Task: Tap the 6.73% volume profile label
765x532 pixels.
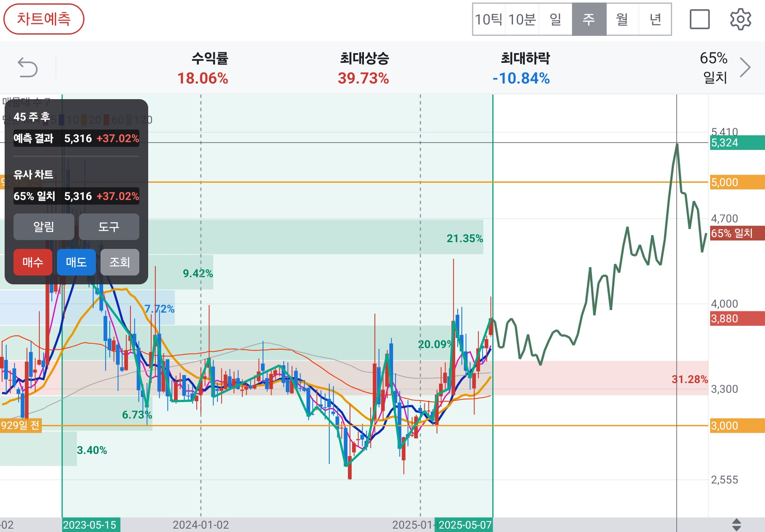Action: [x=137, y=415]
